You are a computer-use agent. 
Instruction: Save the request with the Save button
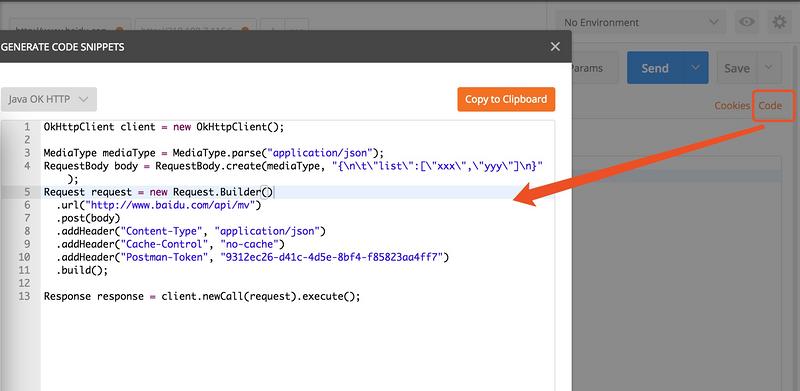(737, 68)
